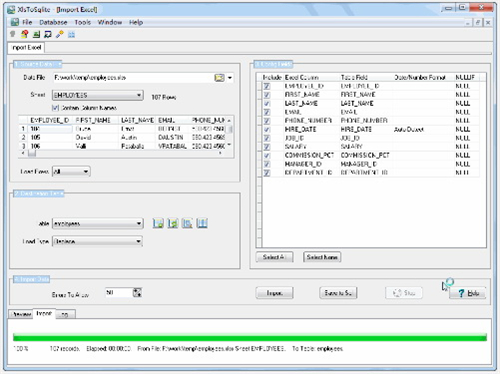Uncheck Include for the FIRST_NAME field
This screenshot has height=374, width=500.
coord(267,95)
